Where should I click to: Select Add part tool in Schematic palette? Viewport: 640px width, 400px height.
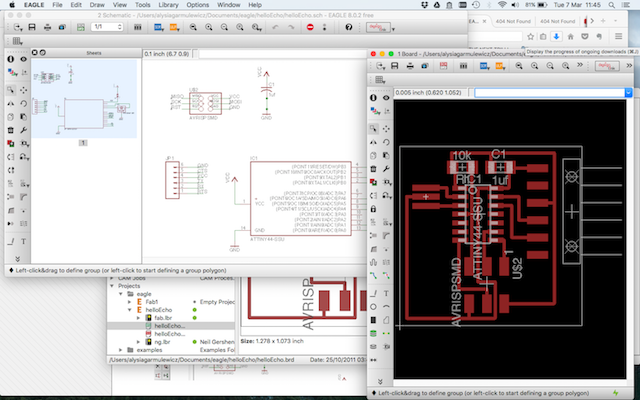11,144
